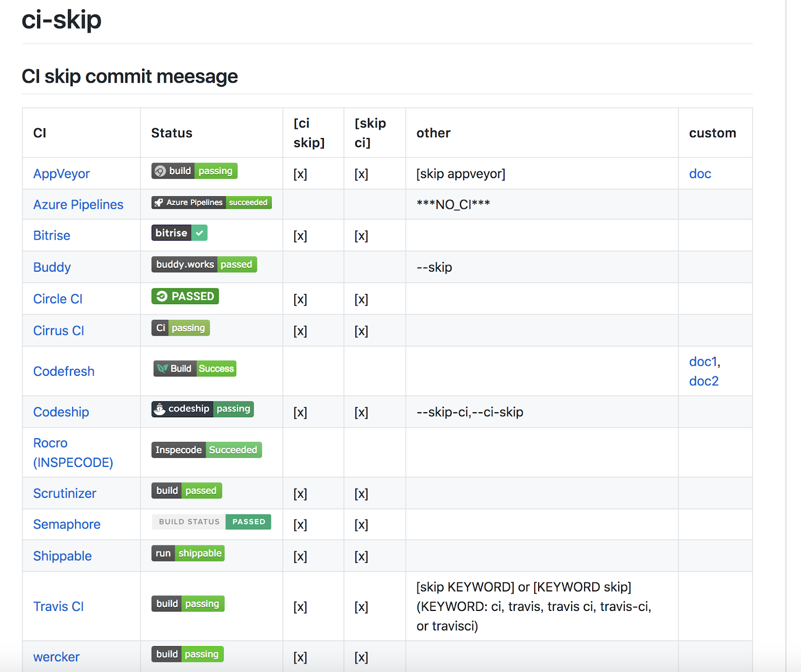Open the Azure Pipelines link
This screenshot has height=672, width=801.
(78, 205)
